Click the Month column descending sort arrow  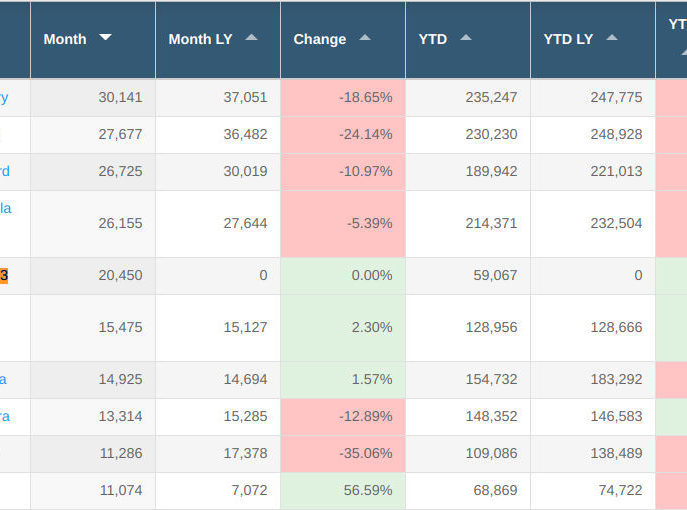click(106, 37)
